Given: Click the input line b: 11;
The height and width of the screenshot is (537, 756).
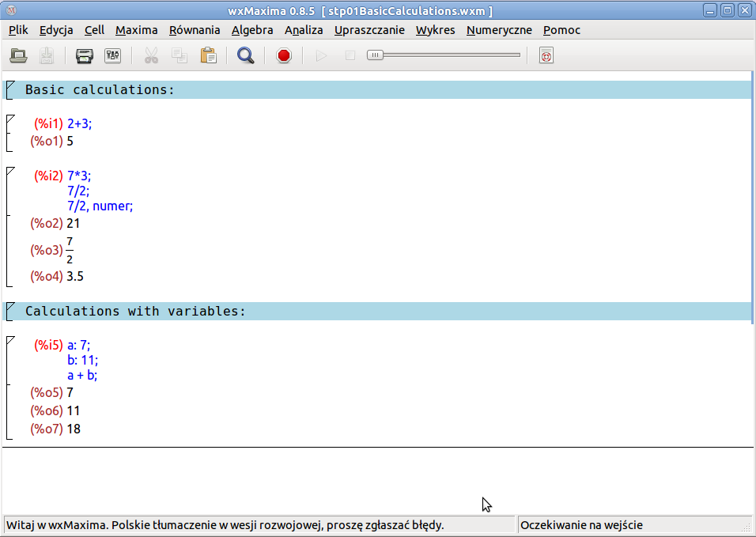Looking at the screenshot, I should 82,360.
